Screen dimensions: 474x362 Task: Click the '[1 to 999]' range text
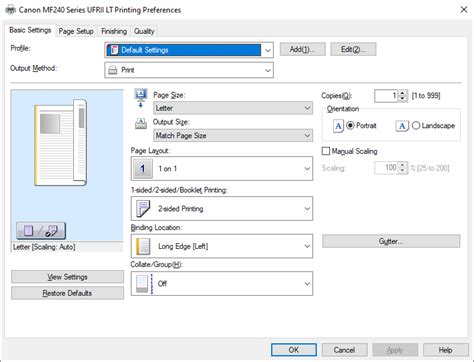pyautogui.click(x=426, y=96)
